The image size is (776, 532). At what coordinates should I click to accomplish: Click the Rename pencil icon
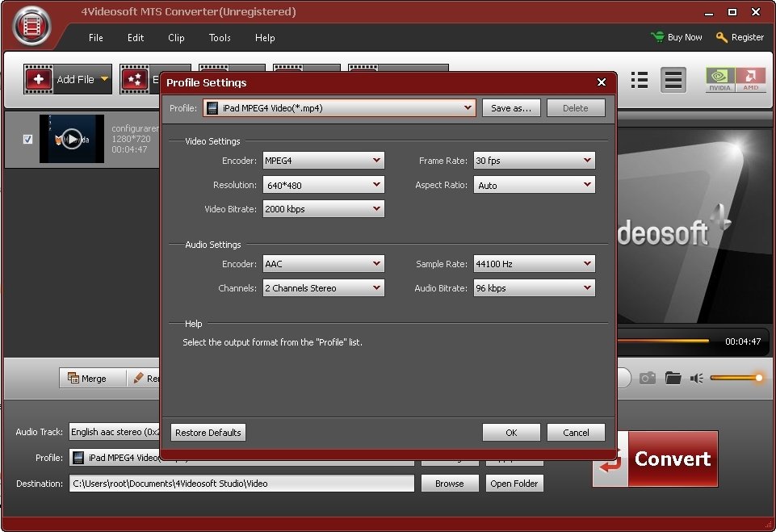139,378
